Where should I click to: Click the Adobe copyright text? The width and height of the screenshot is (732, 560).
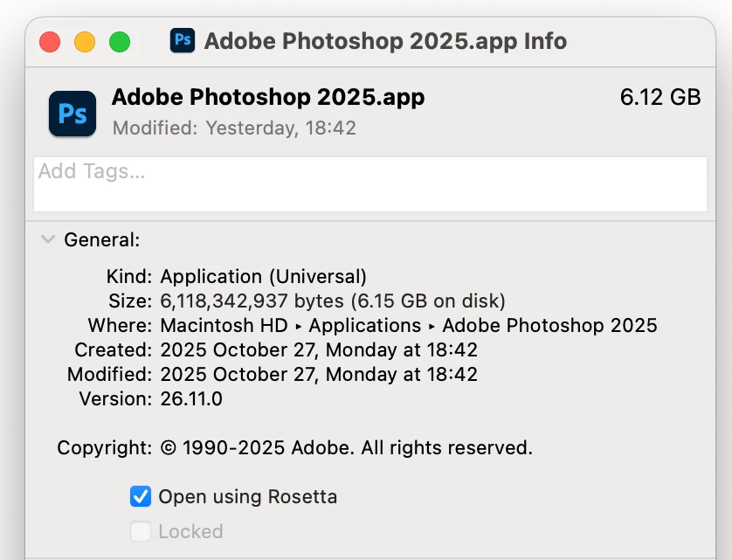[x=346, y=448]
